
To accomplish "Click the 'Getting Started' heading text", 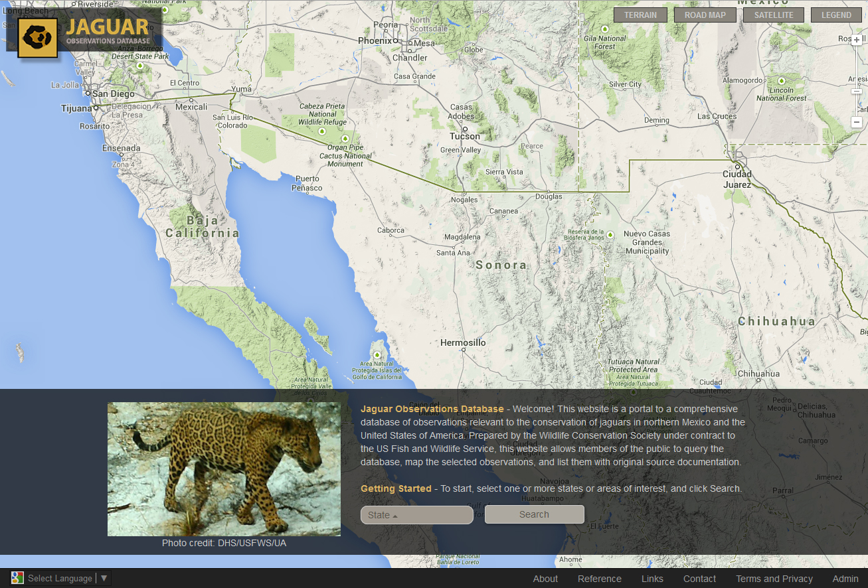I will point(396,488).
